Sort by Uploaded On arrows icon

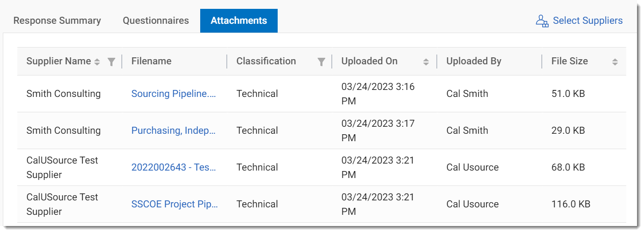pos(426,62)
